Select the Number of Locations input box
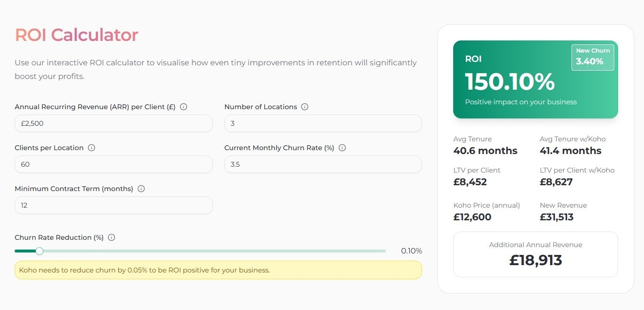 tap(323, 123)
